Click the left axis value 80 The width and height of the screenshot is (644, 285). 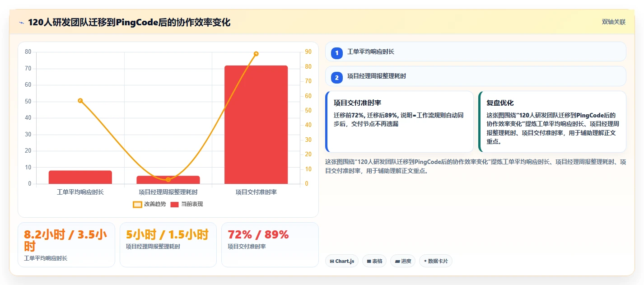pyautogui.click(x=28, y=52)
